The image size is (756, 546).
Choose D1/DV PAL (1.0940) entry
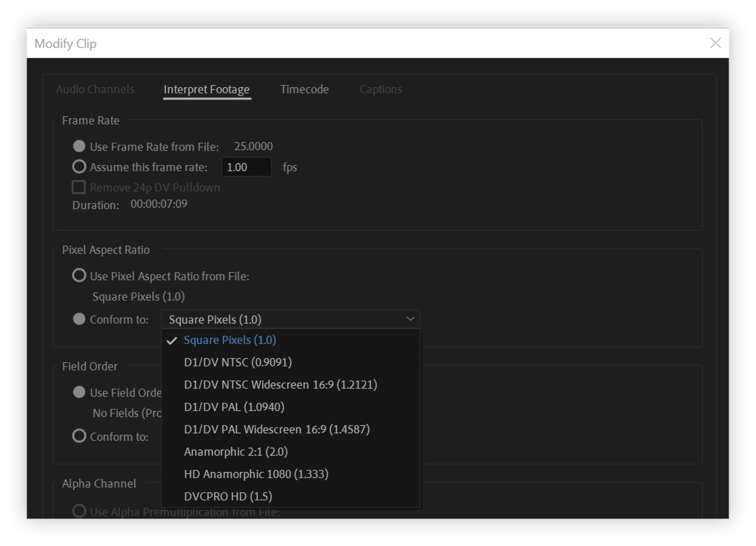(234, 407)
